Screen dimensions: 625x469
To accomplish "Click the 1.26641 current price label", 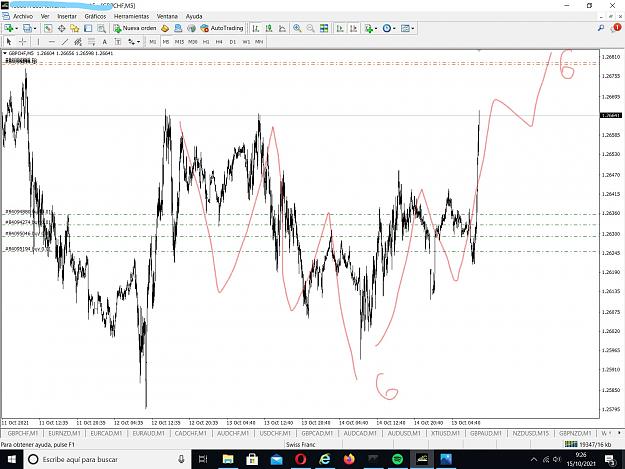I will pyautogui.click(x=611, y=116).
